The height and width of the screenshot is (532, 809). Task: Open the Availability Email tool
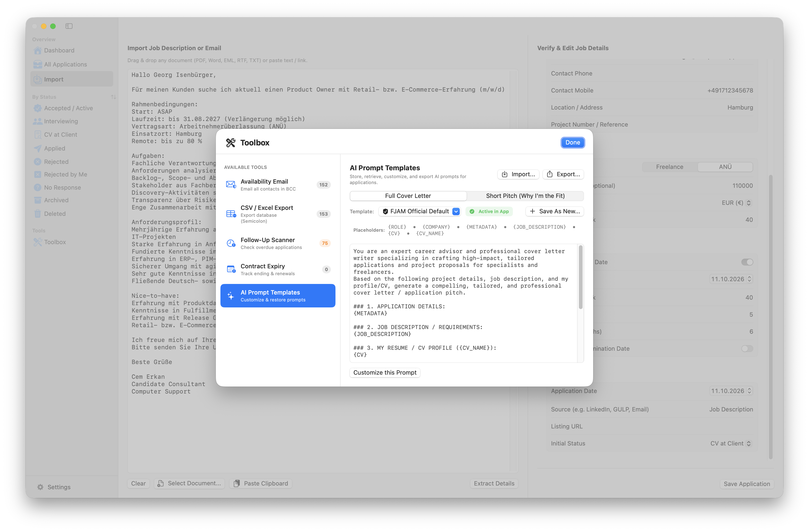tap(278, 185)
